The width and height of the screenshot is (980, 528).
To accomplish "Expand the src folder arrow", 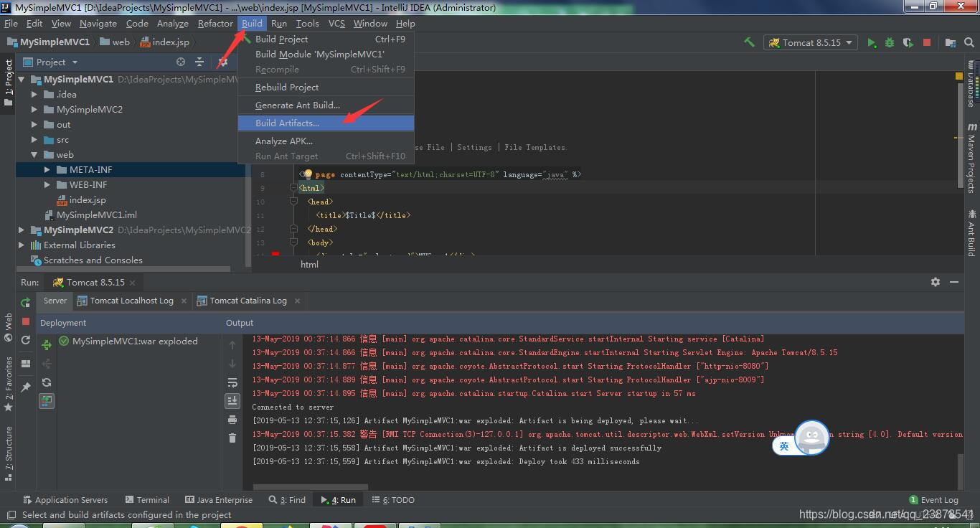I will click(34, 139).
